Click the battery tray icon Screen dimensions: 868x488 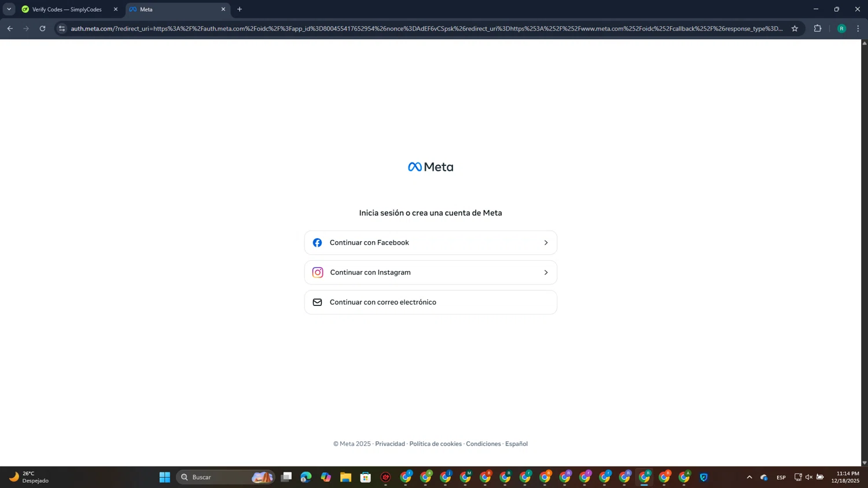[820, 477]
